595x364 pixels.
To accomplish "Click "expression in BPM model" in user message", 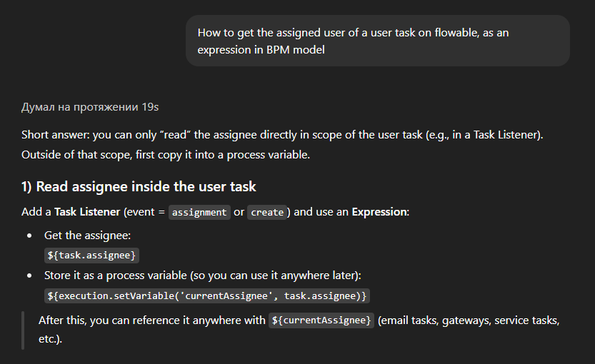I will pyautogui.click(x=261, y=50).
